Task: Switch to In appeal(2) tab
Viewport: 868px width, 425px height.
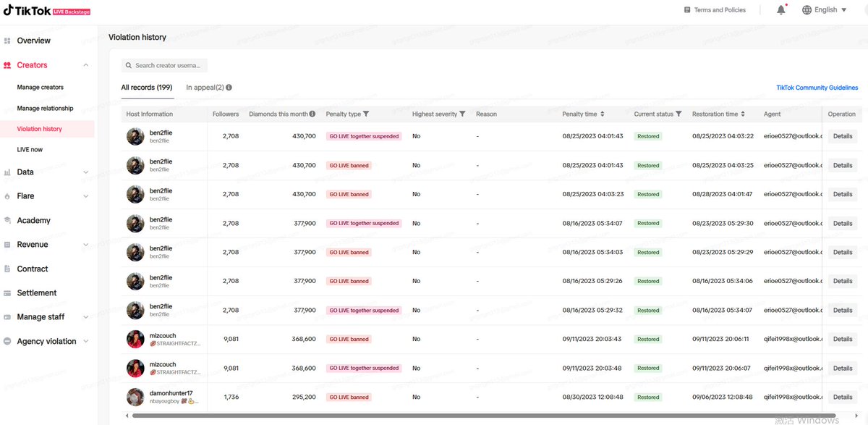Action: [x=205, y=88]
